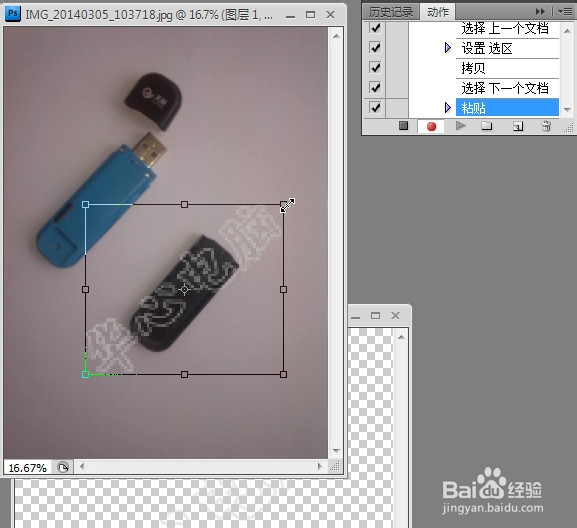The image size is (577, 528).
Task: Click the top-left transform handle
Action: [85, 204]
